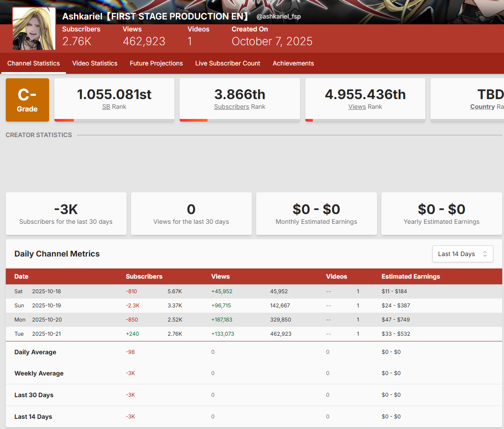The image size is (504, 429).
Task: Click the Views for the last 30 days card
Action: 191,214
